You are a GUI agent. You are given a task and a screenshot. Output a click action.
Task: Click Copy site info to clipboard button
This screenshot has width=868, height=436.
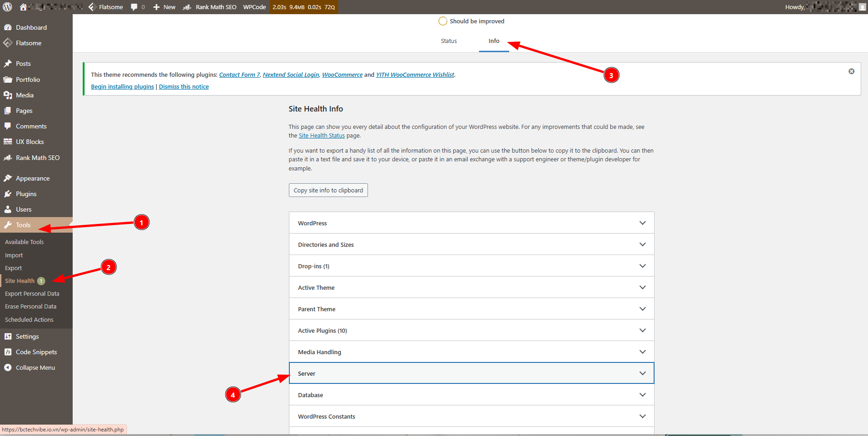tap(328, 190)
